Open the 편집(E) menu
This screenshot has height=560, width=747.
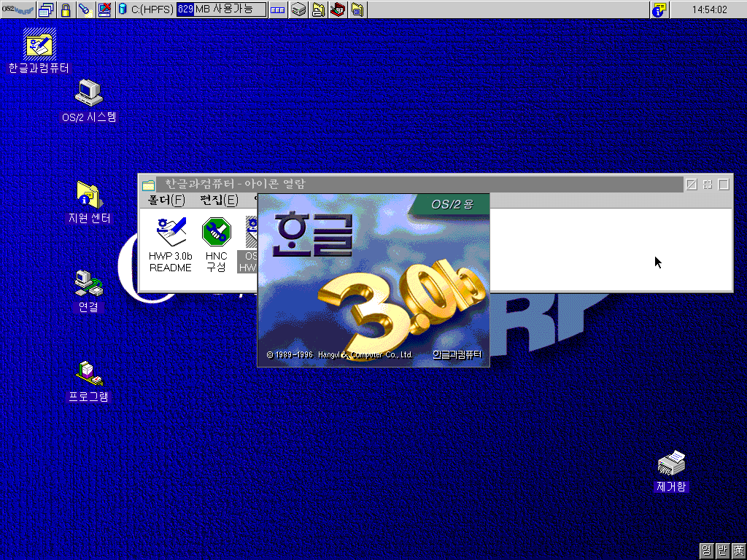tap(219, 200)
